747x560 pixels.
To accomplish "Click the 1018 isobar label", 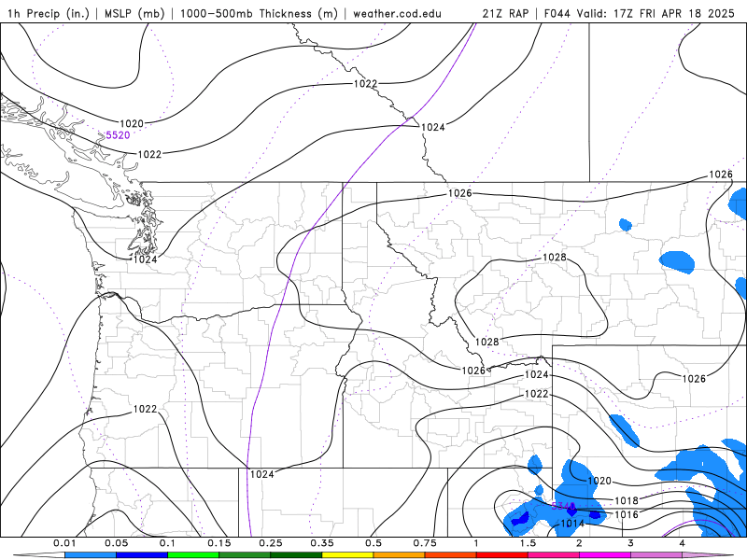I will coord(627,500).
